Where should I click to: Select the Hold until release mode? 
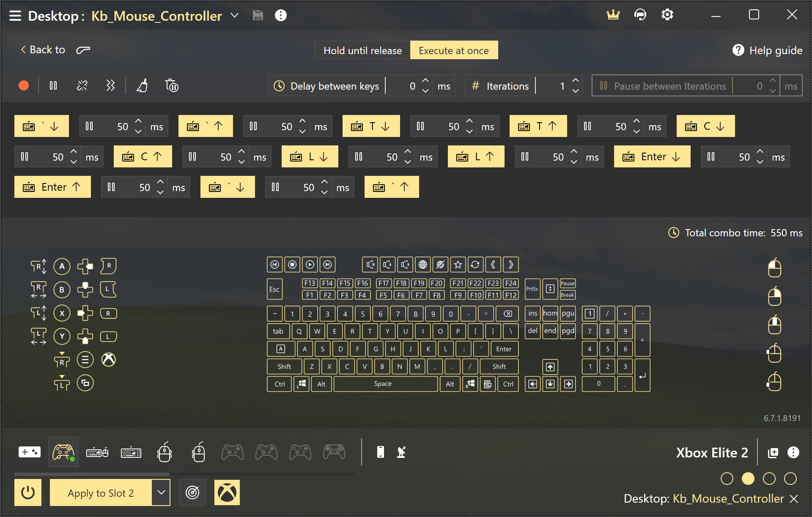point(362,50)
